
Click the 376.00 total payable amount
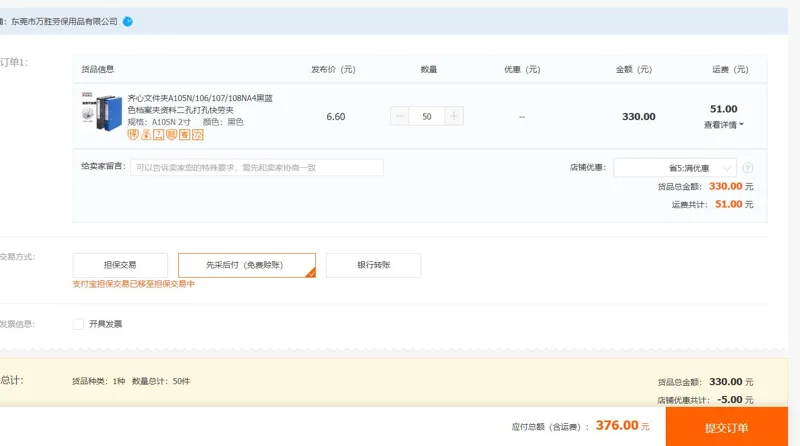click(617, 425)
